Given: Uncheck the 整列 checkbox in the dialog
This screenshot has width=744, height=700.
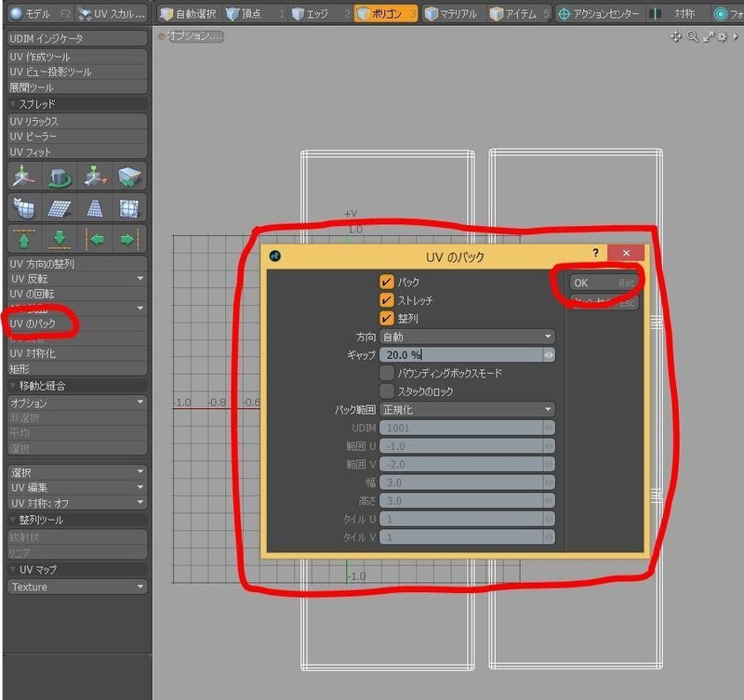Looking at the screenshot, I should (x=387, y=318).
